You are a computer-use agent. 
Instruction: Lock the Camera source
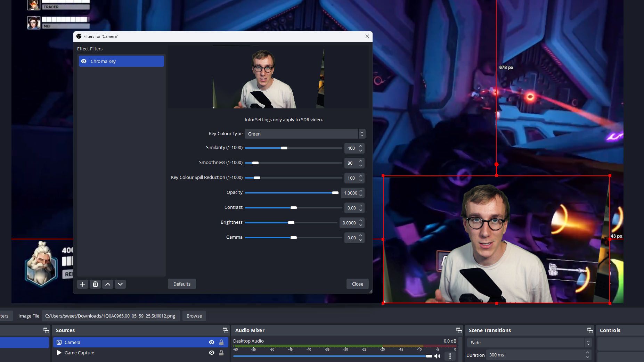tap(221, 343)
